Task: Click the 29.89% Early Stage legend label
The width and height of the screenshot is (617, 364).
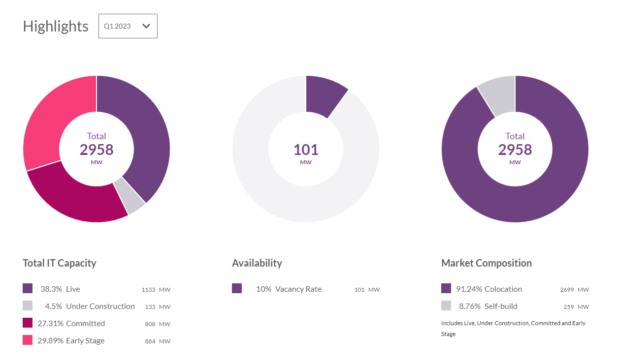Action: 71,341
